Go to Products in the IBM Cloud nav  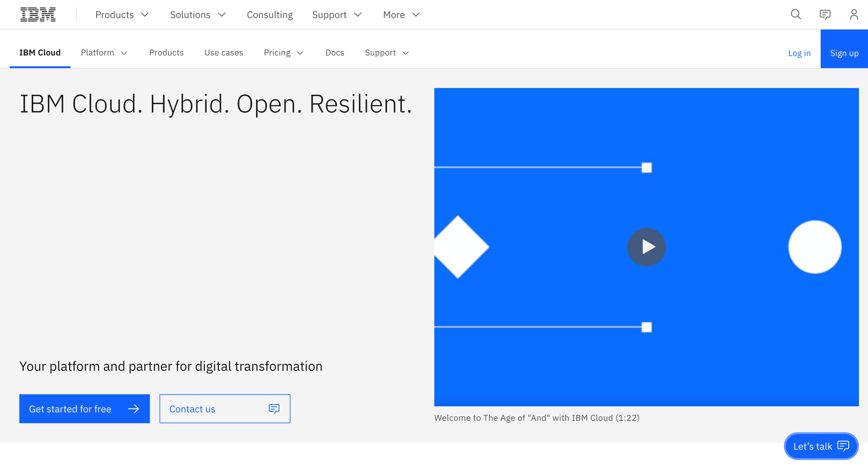coord(166,52)
